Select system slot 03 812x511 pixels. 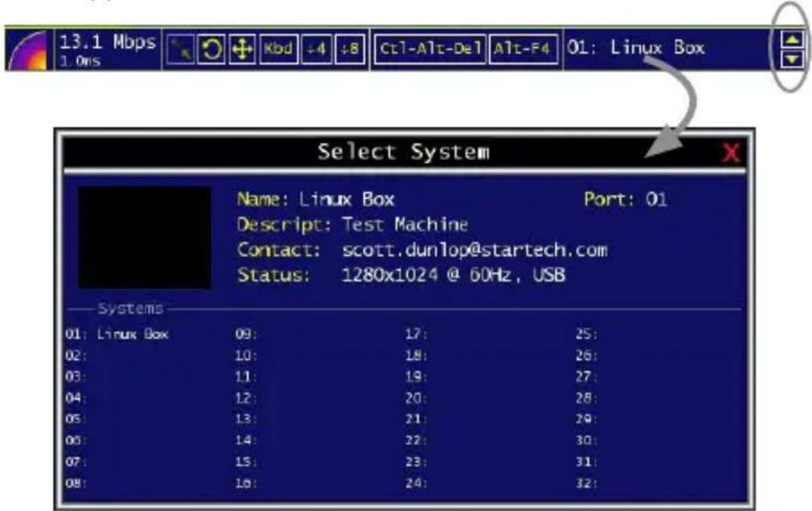(x=75, y=377)
